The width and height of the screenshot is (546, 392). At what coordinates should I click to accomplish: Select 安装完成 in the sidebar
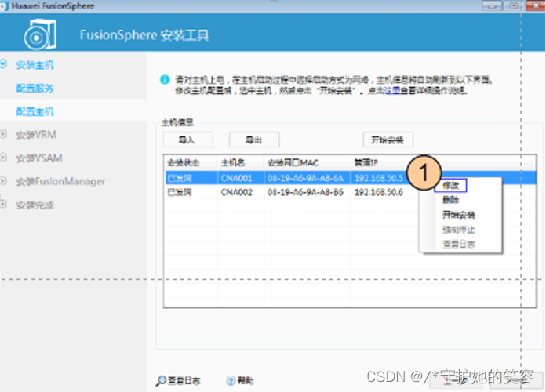(x=35, y=205)
